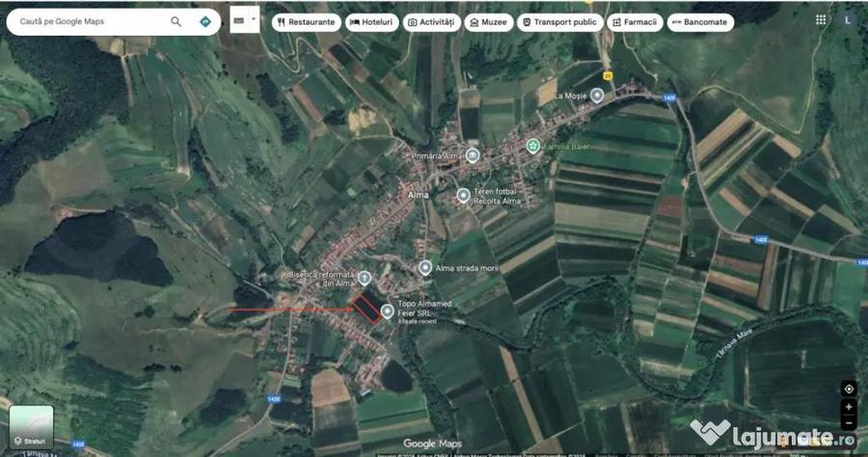The width and height of the screenshot is (868, 457).
Task: Filter by Bancomate
Action: (700, 22)
